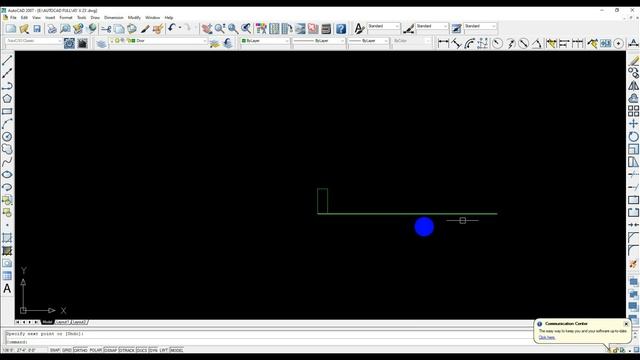Open the Draw menu

tap(95, 18)
